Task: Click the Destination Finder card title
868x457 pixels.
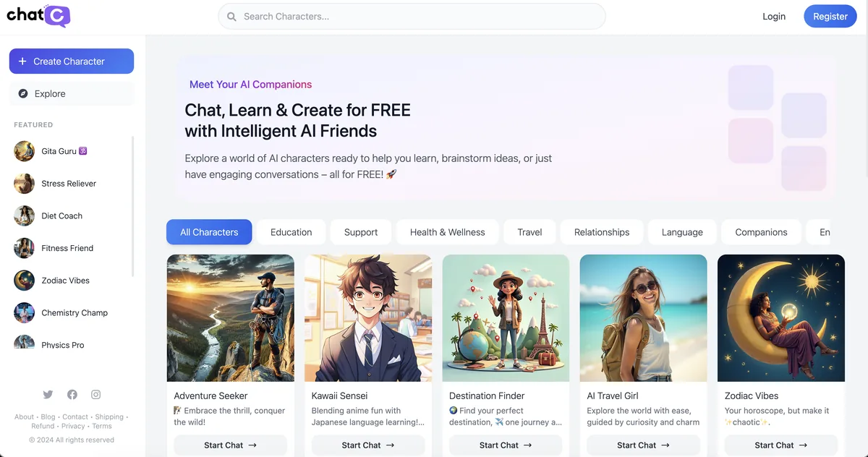Action: click(487, 396)
